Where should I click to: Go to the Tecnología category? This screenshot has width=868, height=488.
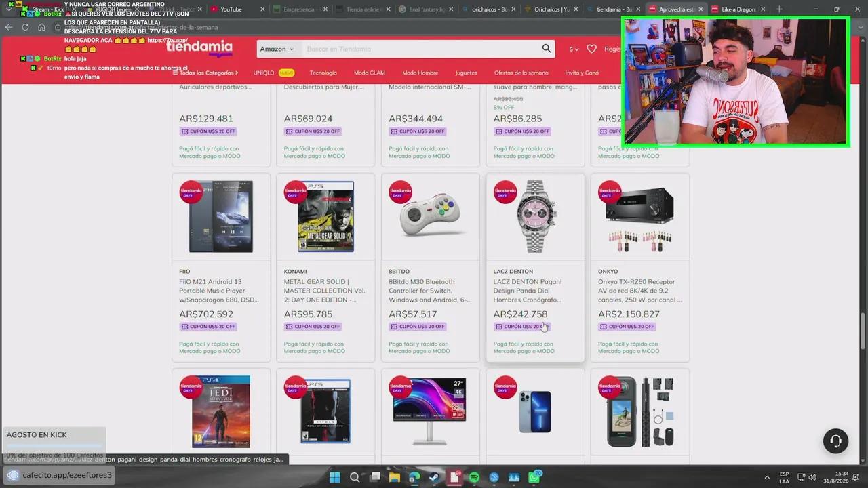point(323,73)
